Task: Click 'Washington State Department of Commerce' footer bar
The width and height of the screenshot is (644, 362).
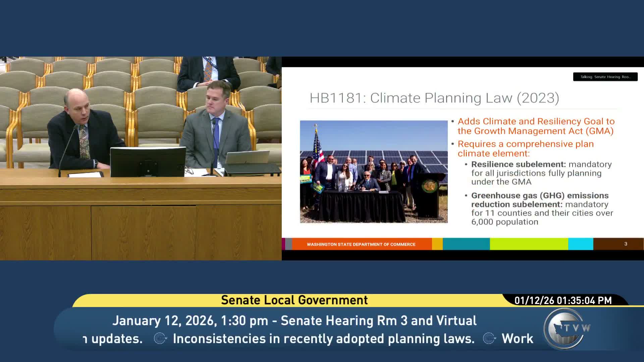Action: pos(361,244)
